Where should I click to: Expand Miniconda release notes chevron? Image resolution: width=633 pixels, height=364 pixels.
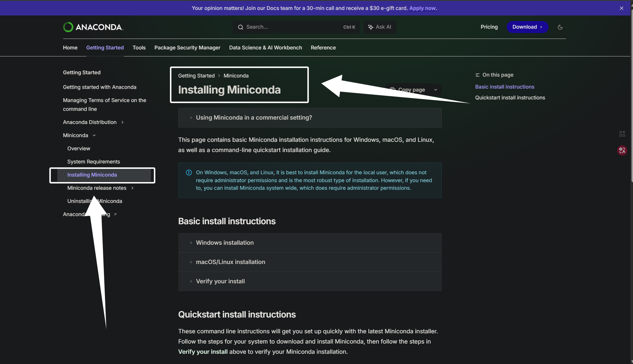(x=132, y=188)
